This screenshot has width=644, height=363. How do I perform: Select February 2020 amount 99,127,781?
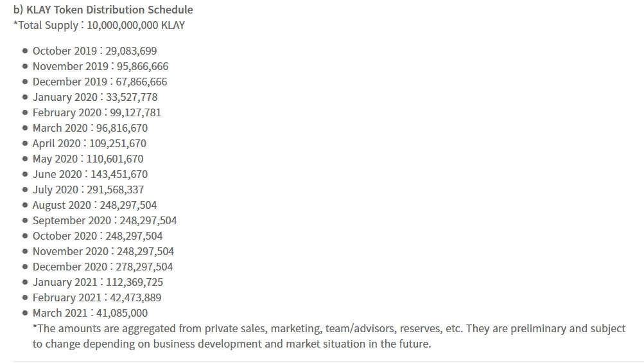[x=135, y=112]
